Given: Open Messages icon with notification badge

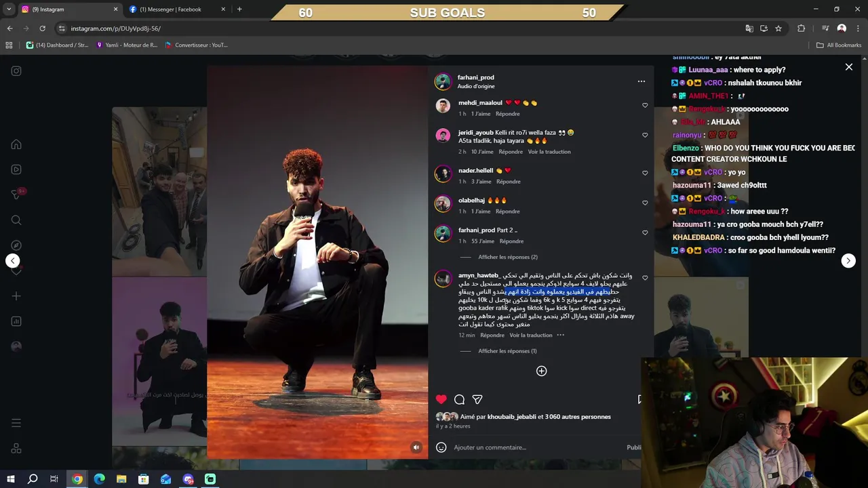Looking at the screenshot, I should [16, 195].
